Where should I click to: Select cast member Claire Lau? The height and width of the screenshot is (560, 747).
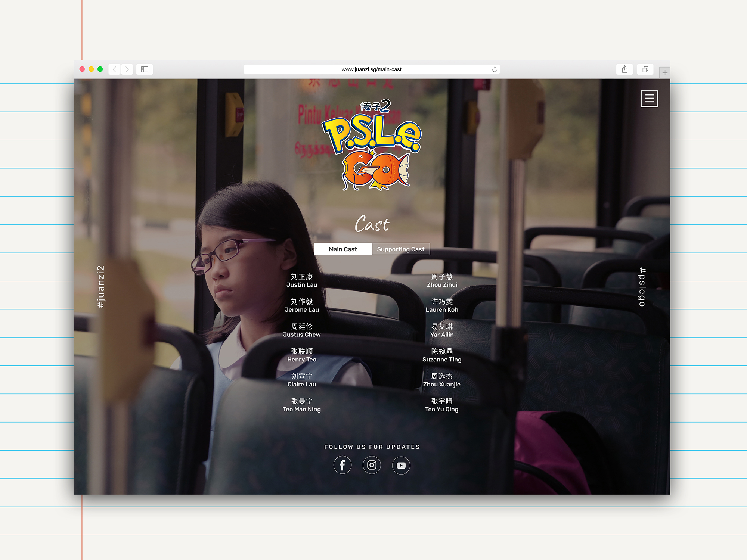pyautogui.click(x=302, y=380)
